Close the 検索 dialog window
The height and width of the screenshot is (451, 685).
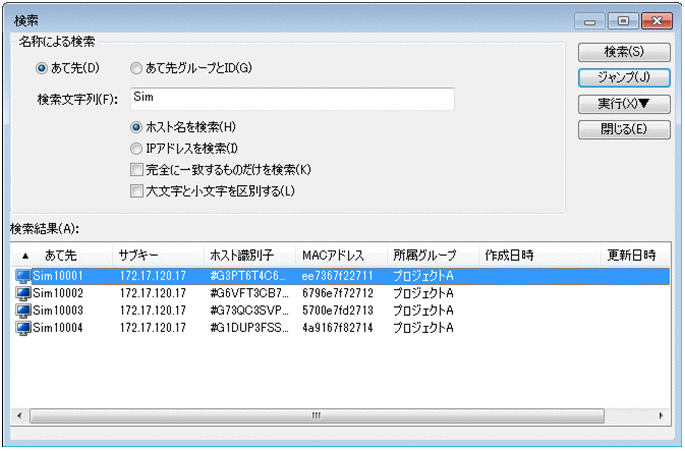pos(657,21)
